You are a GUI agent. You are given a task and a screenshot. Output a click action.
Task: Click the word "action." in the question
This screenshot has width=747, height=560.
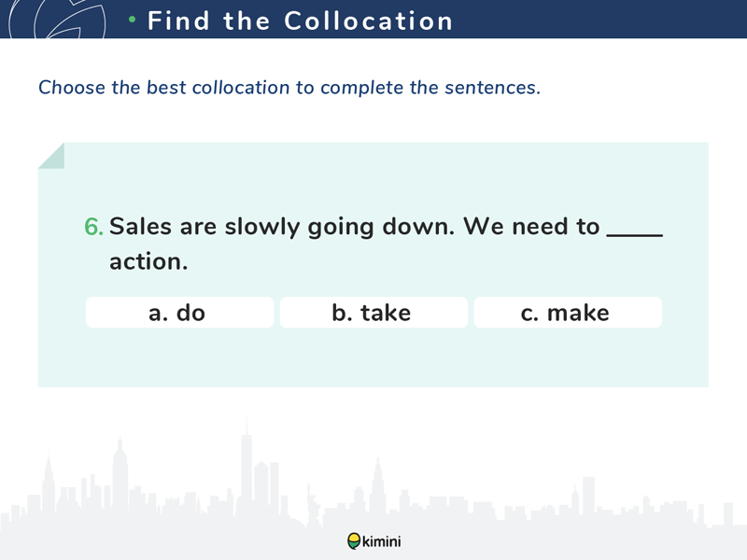coord(148,262)
